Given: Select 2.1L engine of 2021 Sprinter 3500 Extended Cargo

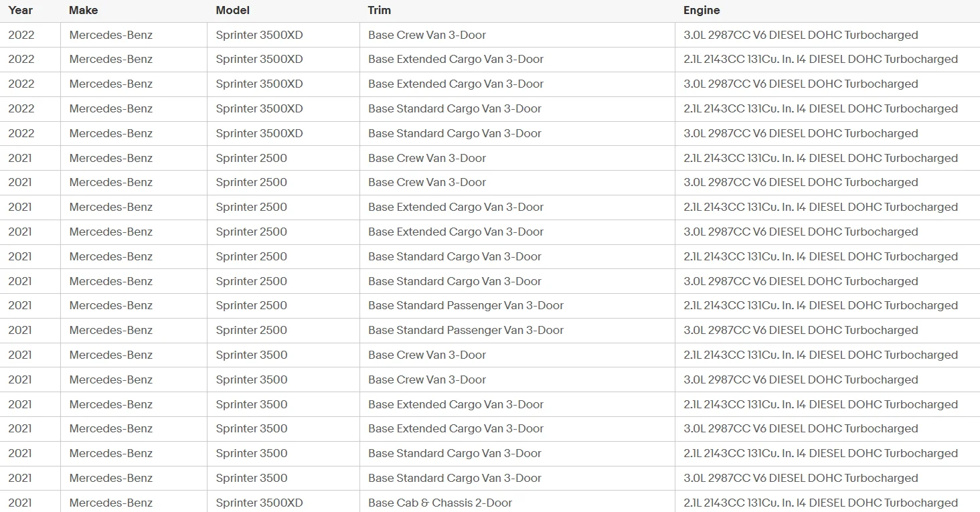Looking at the screenshot, I should 821,404.
